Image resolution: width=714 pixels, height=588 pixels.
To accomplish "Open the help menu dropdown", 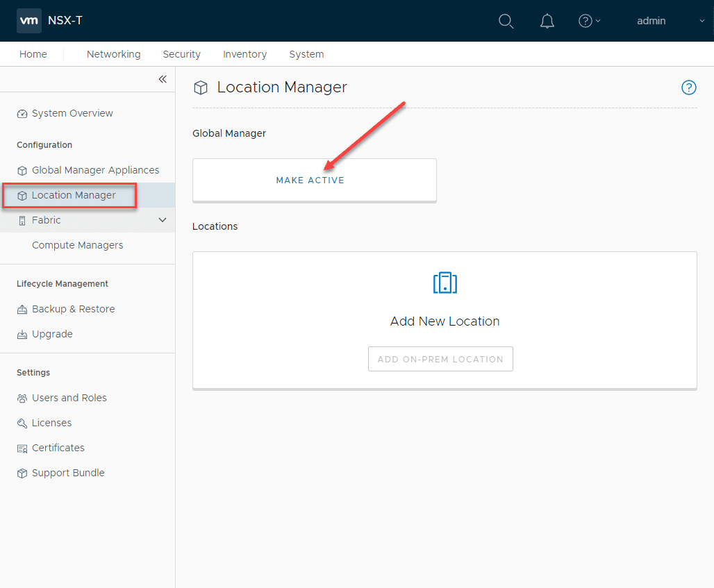I will click(589, 20).
